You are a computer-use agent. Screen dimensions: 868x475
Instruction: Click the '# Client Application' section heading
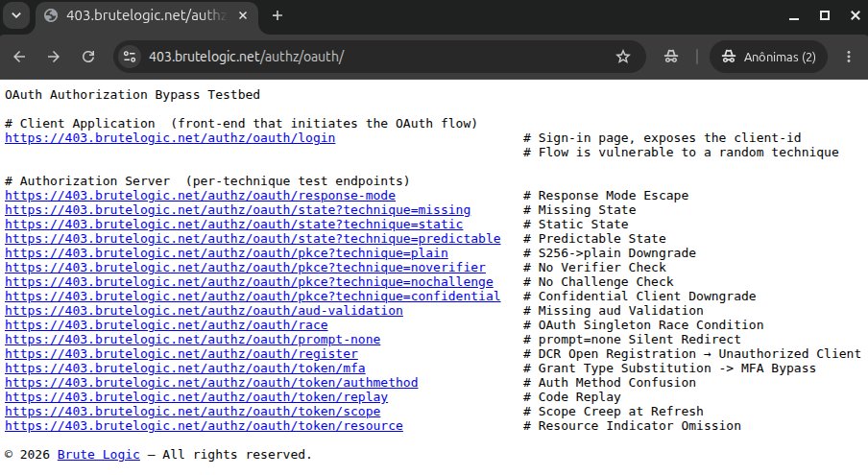pyautogui.click(x=80, y=124)
